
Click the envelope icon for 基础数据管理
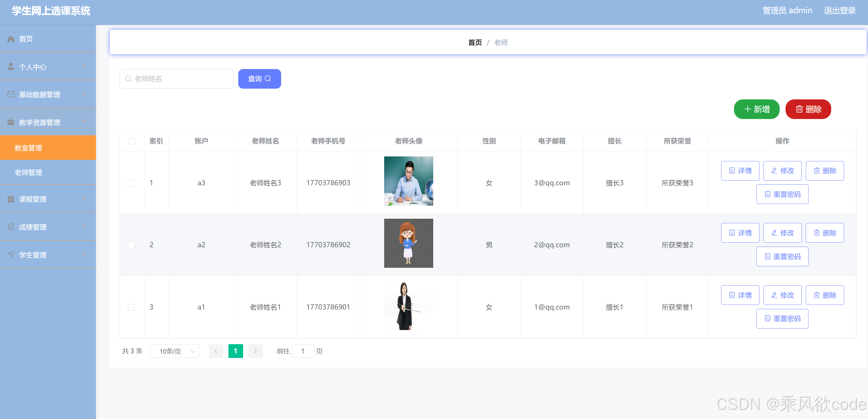click(x=10, y=94)
